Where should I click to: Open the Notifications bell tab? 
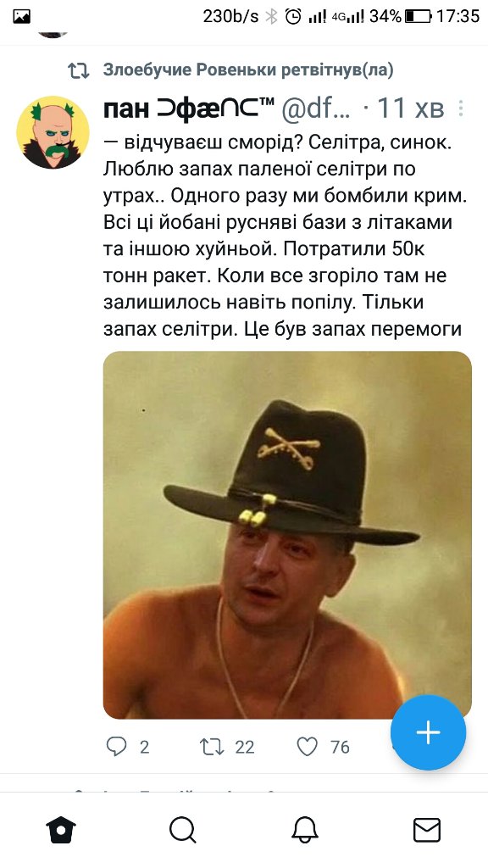pyautogui.click(x=305, y=830)
